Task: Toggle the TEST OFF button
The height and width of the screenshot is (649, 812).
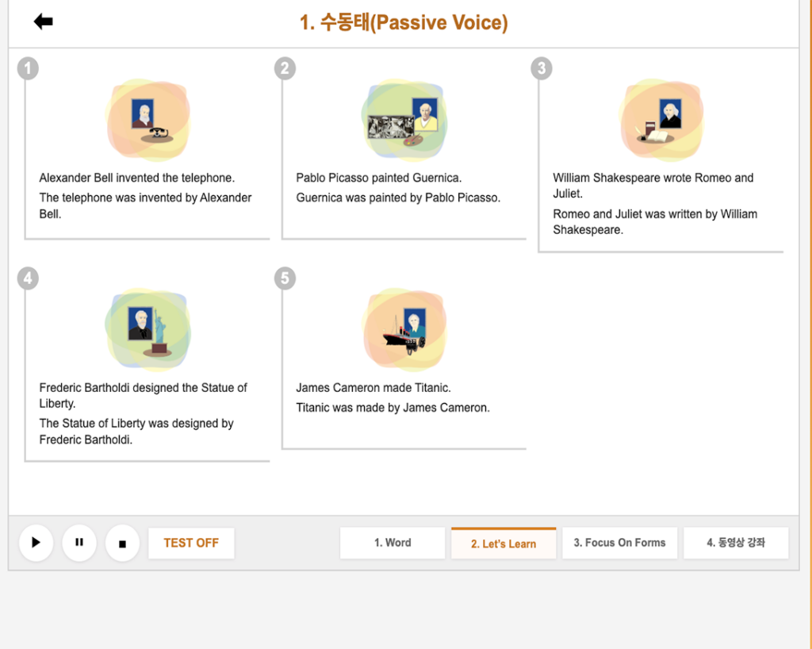Action: [191, 543]
